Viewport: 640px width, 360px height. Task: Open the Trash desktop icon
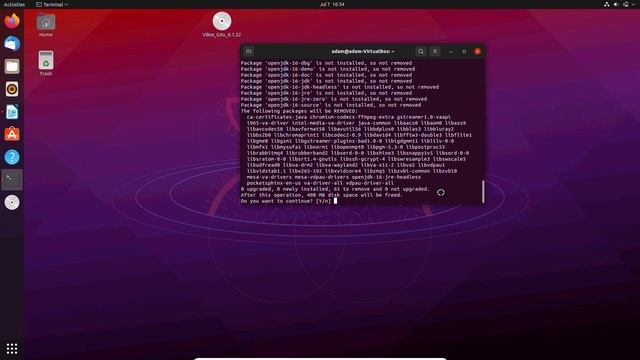[x=46, y=63]
